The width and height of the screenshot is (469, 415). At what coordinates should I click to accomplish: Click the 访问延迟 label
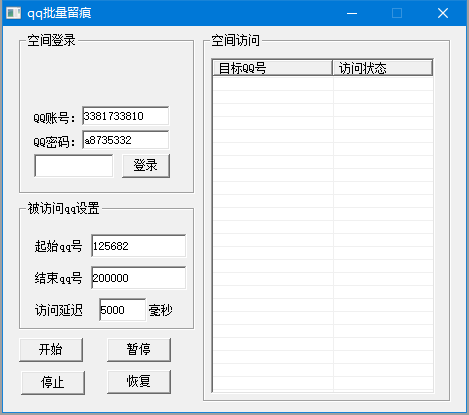[59, 310]
